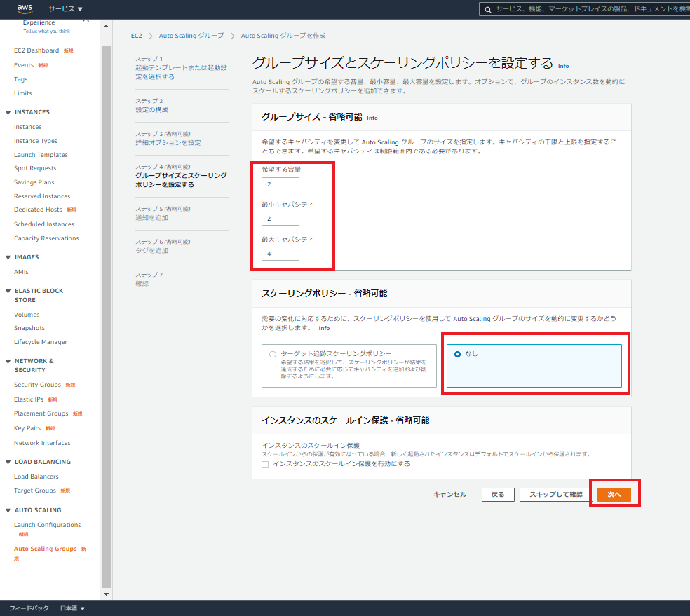Select ターゲット追跡スケーリングポリシー radio
Viewport: 690px width, 616px height.
click(x=273, y=355)
